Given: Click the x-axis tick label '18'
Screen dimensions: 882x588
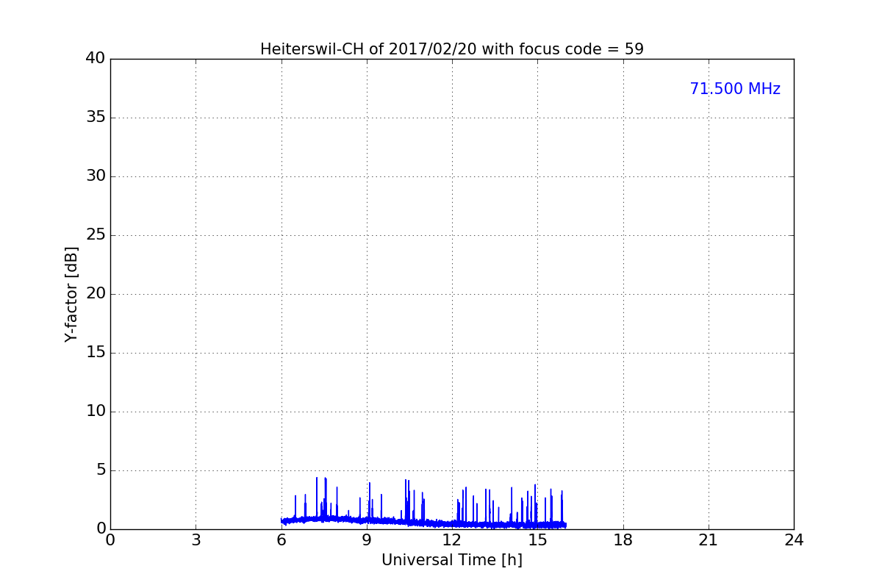Looking at the screenshot, I should click(x=623, y=540).
